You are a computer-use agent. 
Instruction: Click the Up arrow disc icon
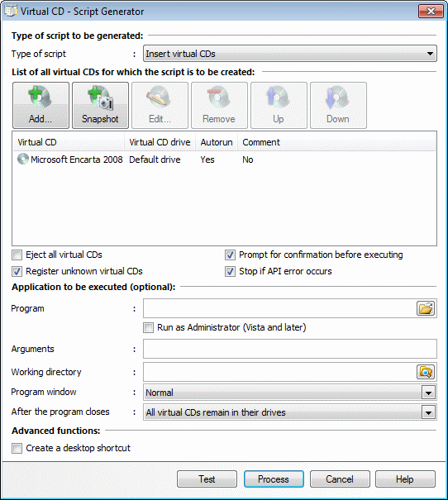pos(279,105)
